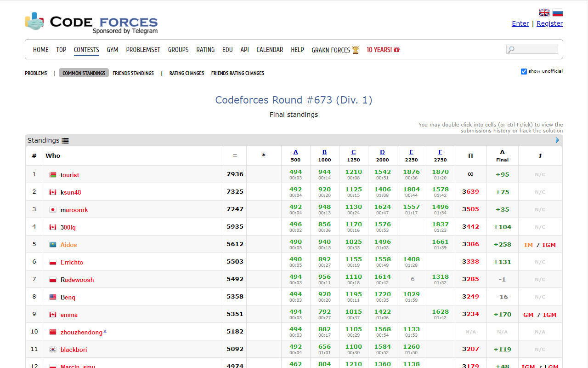The height and width of the screenshot is (368, 588).
Task: Open 300iq's profile link
Action: (x=68, y=227)
